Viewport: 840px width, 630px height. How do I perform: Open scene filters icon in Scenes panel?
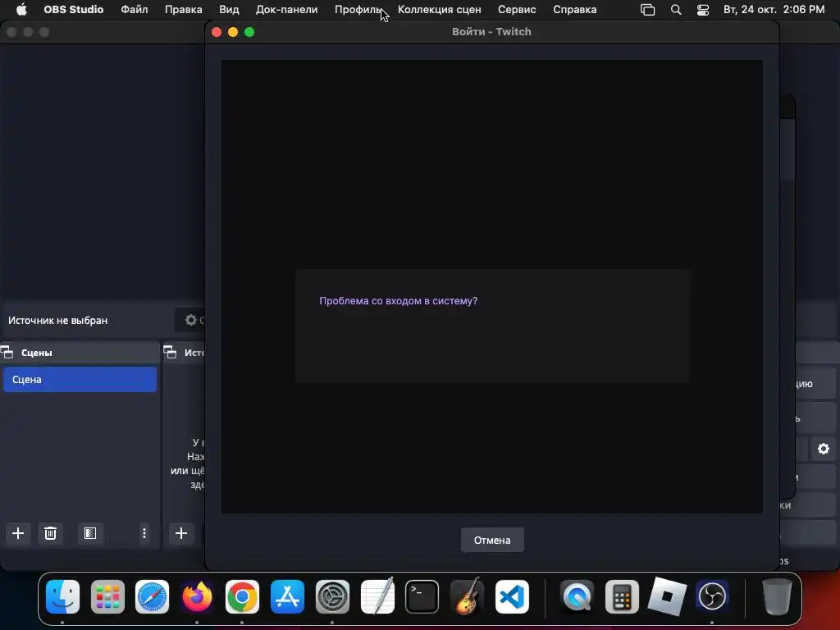(x=90, y=533)
